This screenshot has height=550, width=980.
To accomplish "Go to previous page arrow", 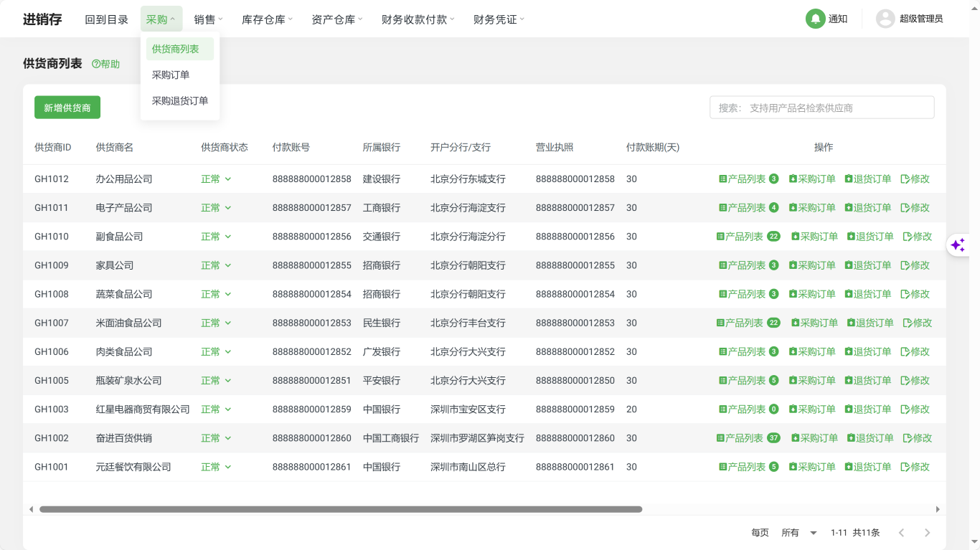I will pos(902,532).
